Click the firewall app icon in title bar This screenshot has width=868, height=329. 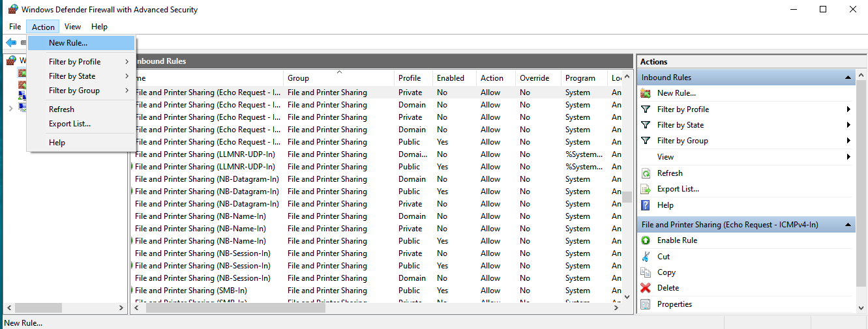(x=12, y=9)
